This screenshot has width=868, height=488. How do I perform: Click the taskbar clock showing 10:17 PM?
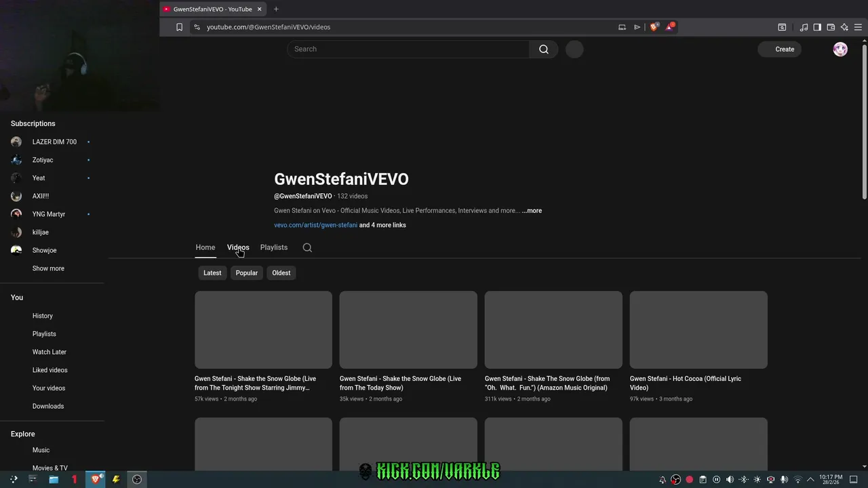(x=831, y=479)
